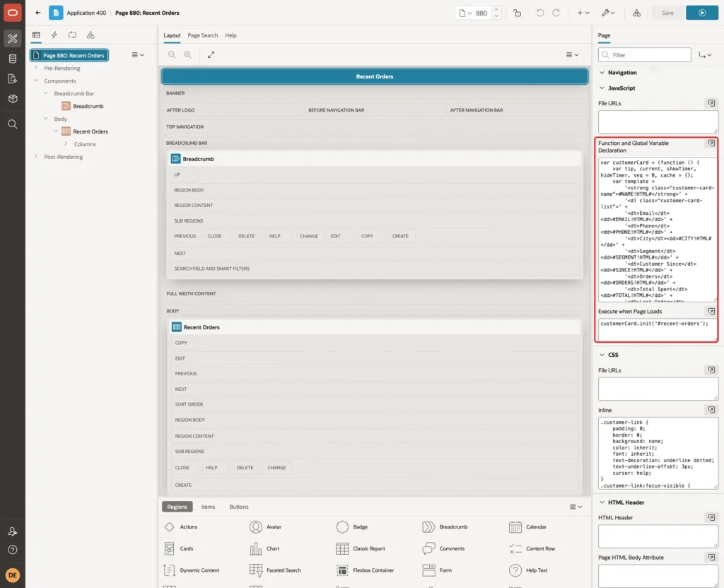Open code editor for Inline CSS
The width and height of the screenshot is (724, 588).
[x=711, y=410]
